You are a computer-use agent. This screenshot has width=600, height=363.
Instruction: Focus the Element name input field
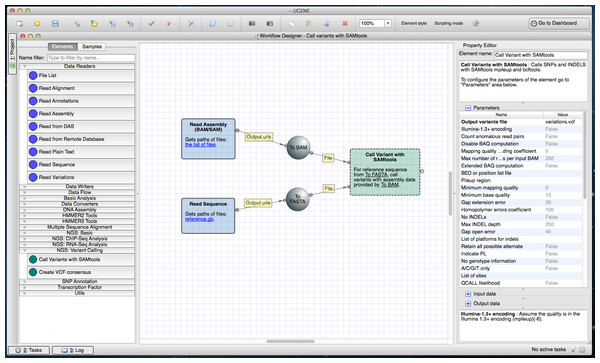[x=541, y=55]
